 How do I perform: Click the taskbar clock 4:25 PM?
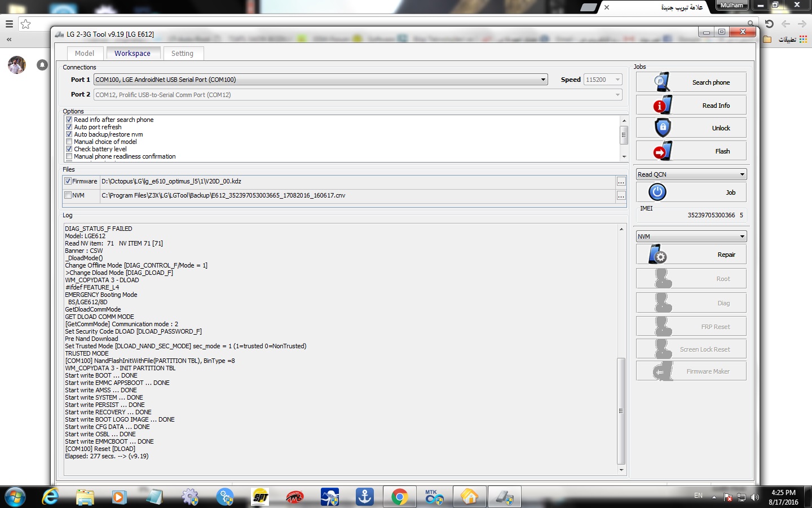pos(783,493)
